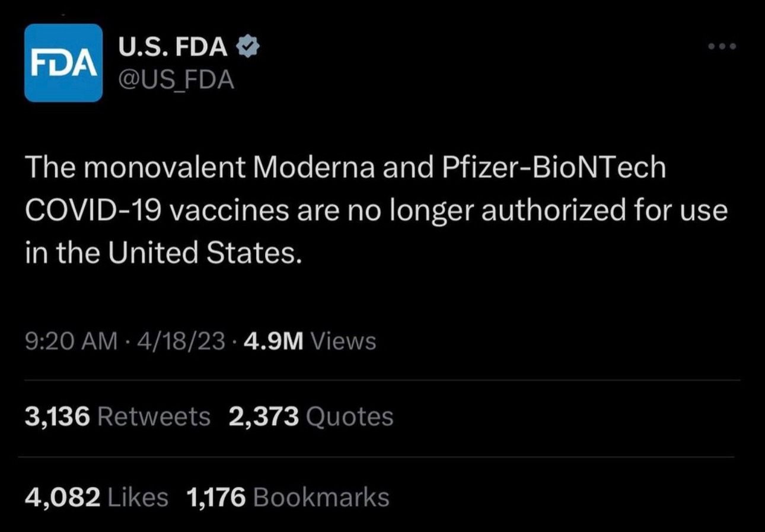This screenshot has height=532, width=765.
Task: Open the U.S. FDA display name
Action: [173, 48]
